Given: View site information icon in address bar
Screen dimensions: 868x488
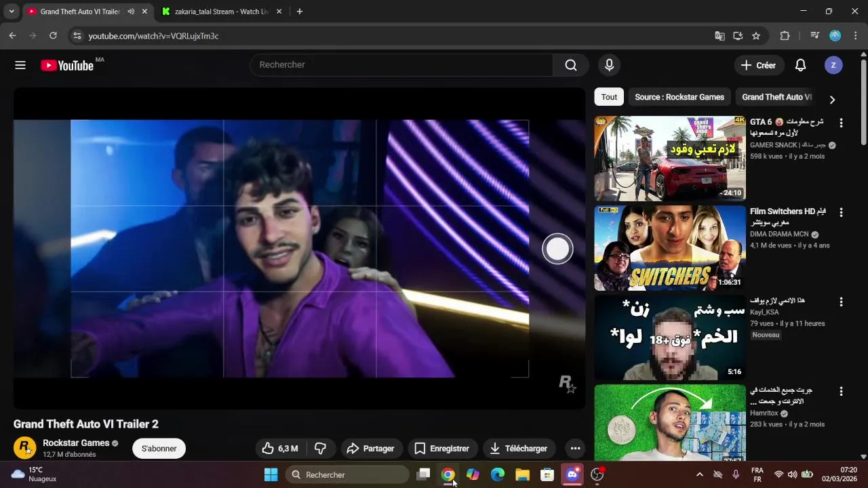Looking at the screenshot, I should click(x=77, y=36).
